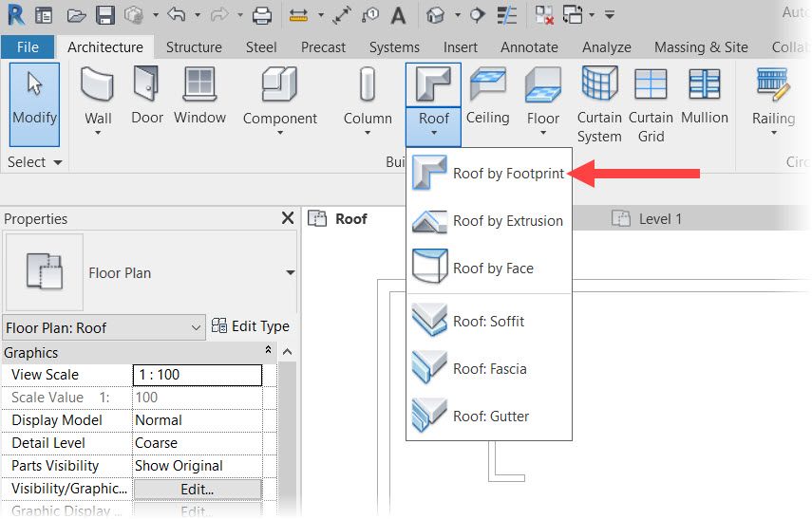Switch to the Insert ribbon tab
Screen dimensions: 812x519
coord(460,47)
